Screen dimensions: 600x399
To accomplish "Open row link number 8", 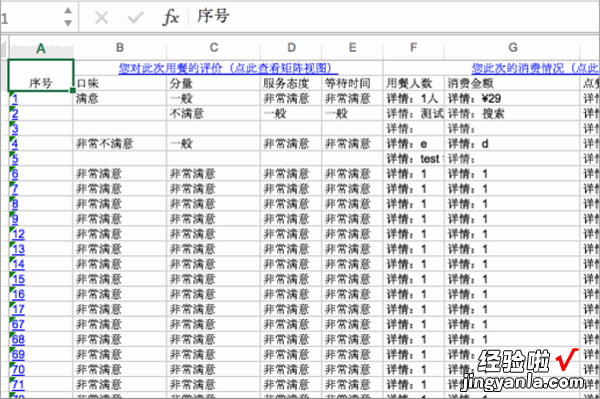I will [15, 204].
